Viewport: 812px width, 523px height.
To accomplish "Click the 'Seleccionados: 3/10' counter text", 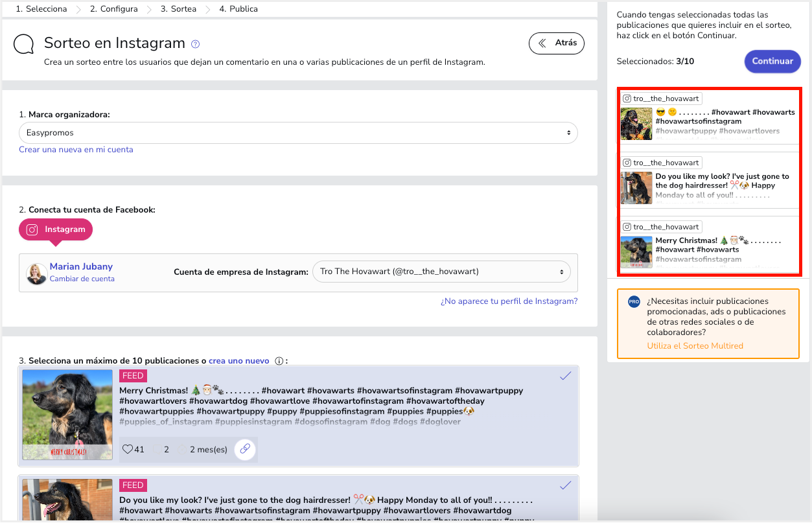I will (x=655, y=62).
